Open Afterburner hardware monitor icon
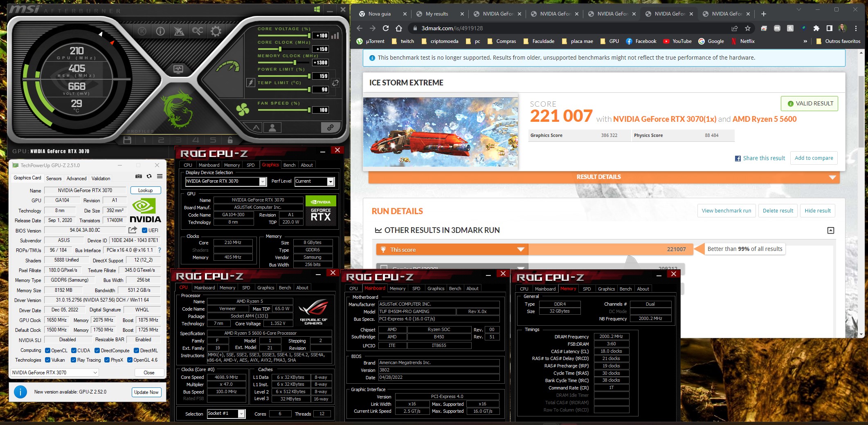Image resolution: width=868 pixels, height=425 pixels. (178, 69)
